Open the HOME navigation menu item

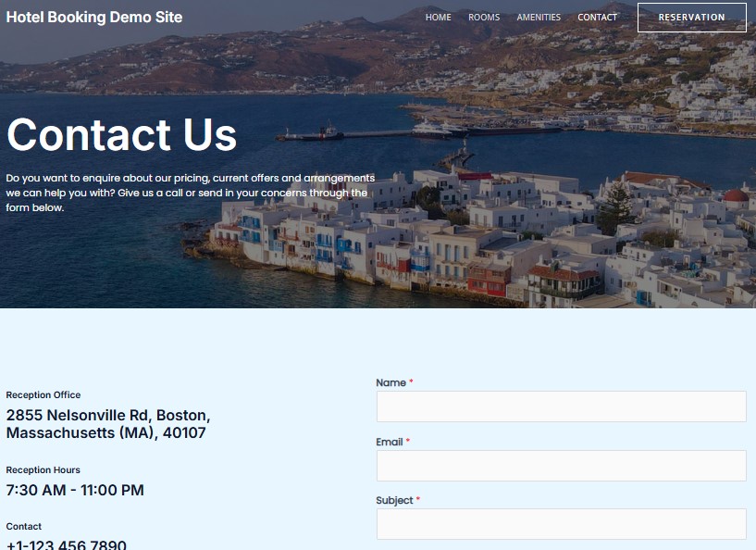pyautogui.click(x=438, y=17)
